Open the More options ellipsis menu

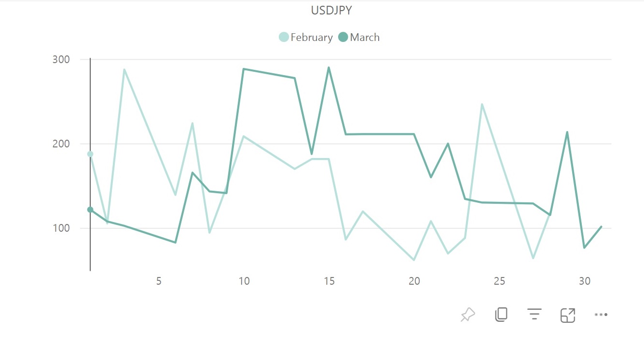pyautogui.click(x=601, y=315)
